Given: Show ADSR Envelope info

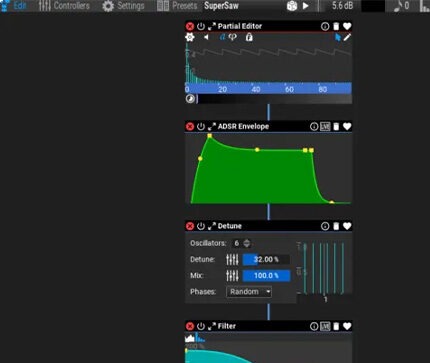Looking at the screenshot, I should point(314,127).
